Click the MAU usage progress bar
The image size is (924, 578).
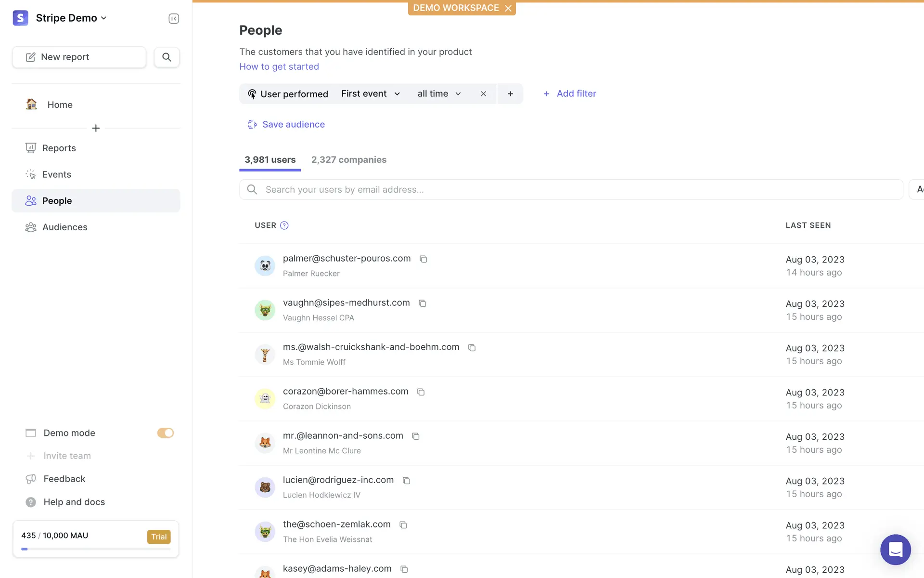[x=96, y=549]
